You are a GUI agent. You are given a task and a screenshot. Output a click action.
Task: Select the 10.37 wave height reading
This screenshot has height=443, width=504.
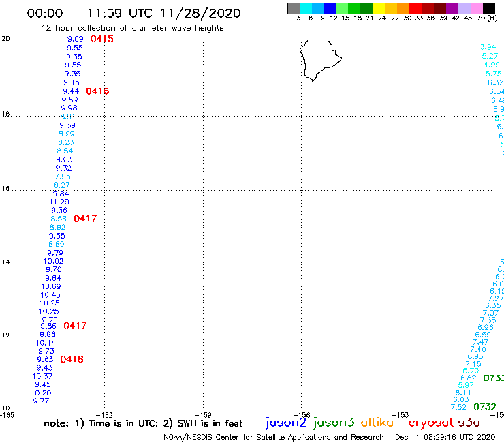point(42,376)
